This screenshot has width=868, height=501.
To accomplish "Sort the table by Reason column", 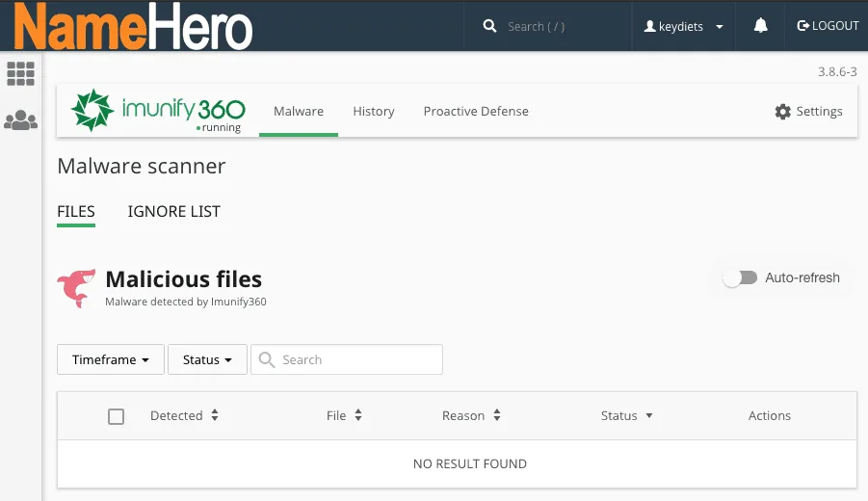I will click(471, 416).
